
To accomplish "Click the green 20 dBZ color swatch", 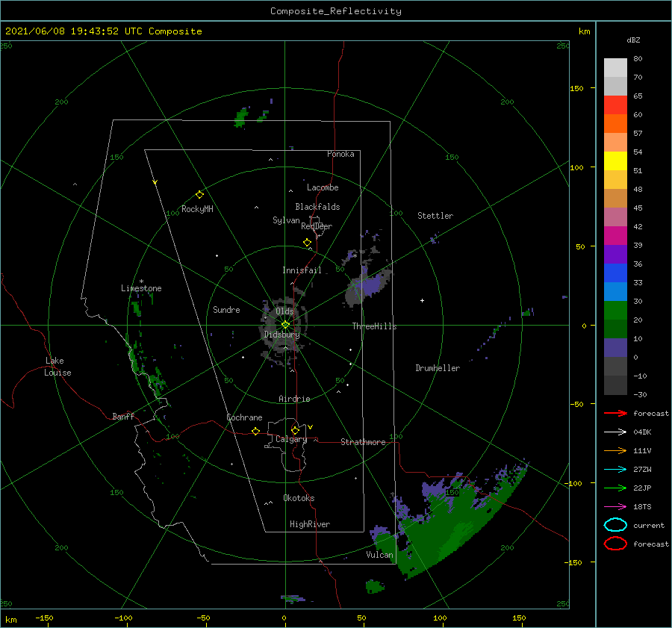I will tap(615, 310).
